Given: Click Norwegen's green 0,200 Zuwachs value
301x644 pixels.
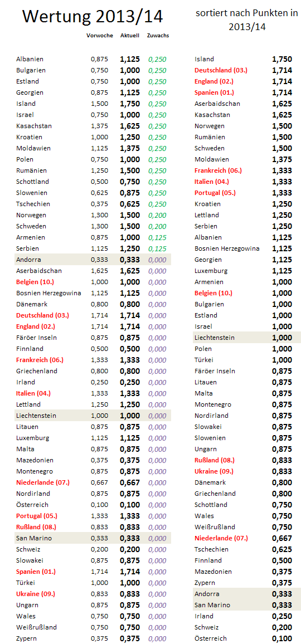Looking at the screenshot, I should [x=158, y=215].
